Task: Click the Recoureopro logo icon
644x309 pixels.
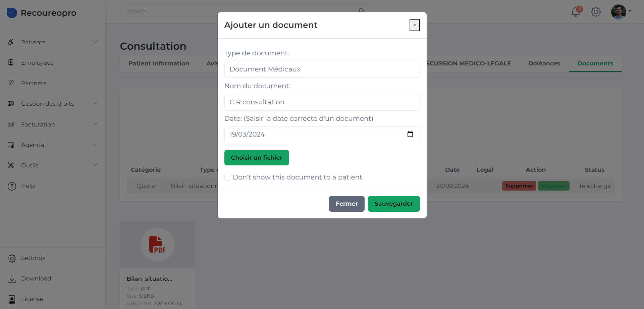Action: pyautogui.click(x=12, y=13)
